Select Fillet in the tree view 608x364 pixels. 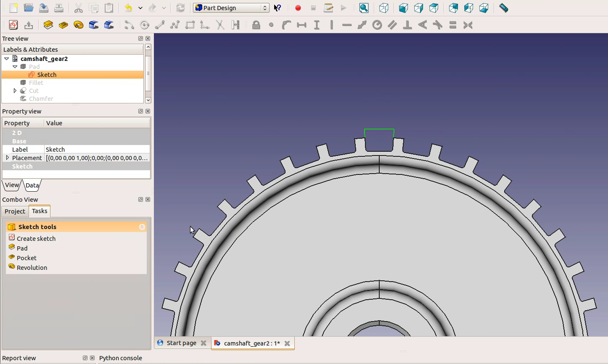36,83
